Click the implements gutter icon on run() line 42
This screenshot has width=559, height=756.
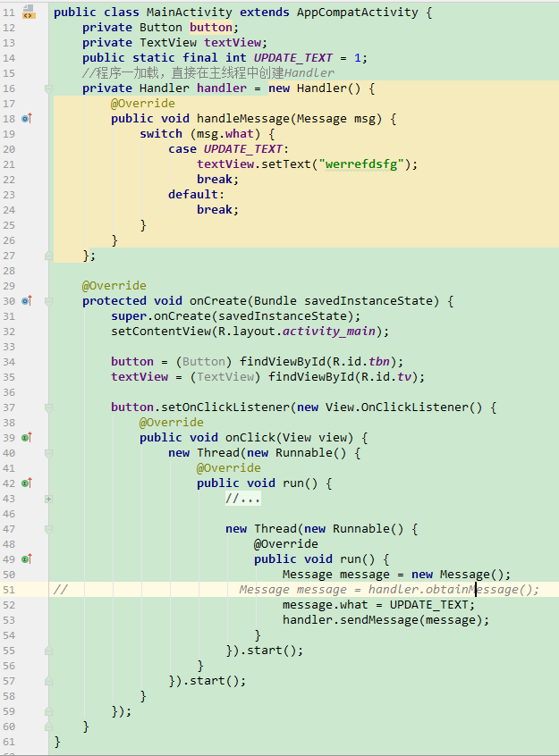[x=27, y=483]
